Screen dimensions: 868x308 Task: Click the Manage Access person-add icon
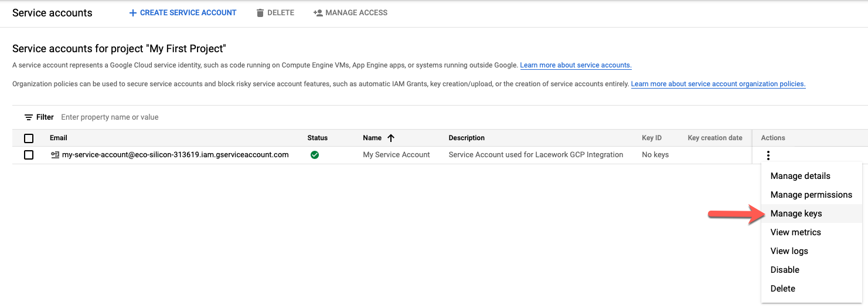(x=318, y=12)
